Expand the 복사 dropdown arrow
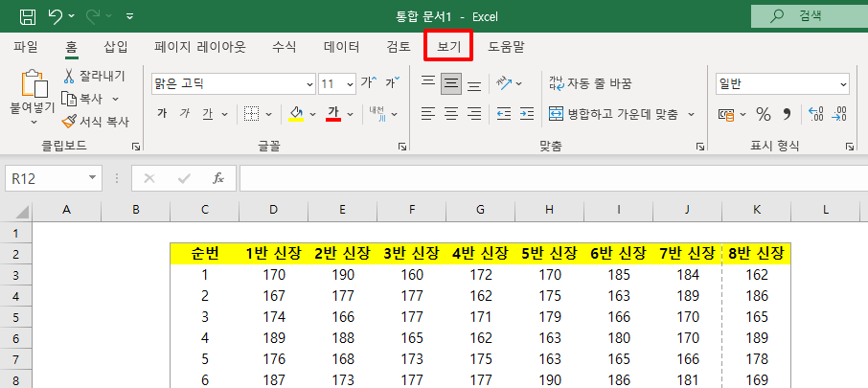The width and height of the screenshot is (868, 388). 116,99
